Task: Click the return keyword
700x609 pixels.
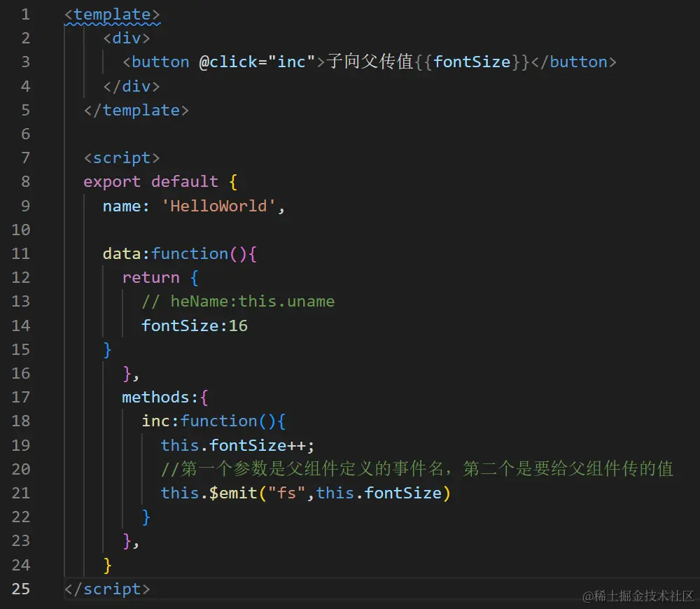Action: [x=151, y=278]
